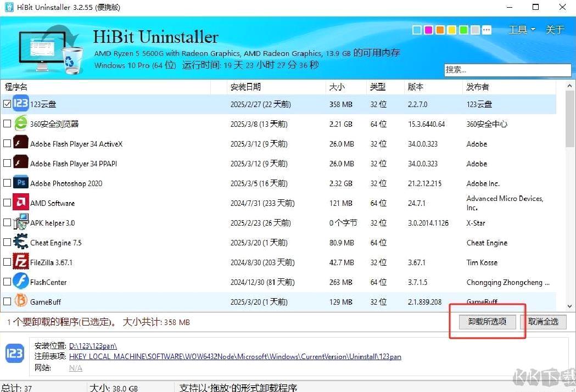Click the Adobe Photoshop 2020 Ps icon
Screen dimensions: 576x392
pyautogui.click(x=20, y=183)
